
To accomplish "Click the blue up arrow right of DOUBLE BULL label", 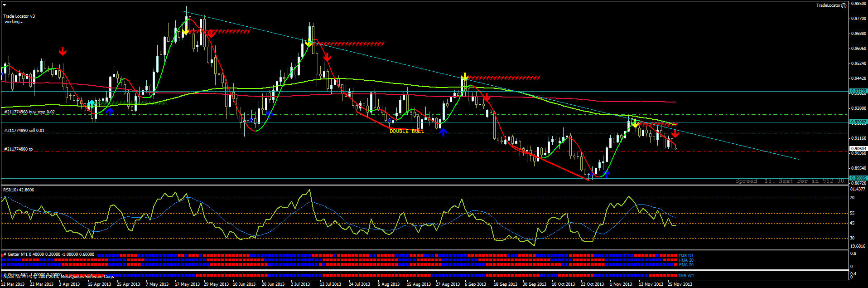I will 443,132.
